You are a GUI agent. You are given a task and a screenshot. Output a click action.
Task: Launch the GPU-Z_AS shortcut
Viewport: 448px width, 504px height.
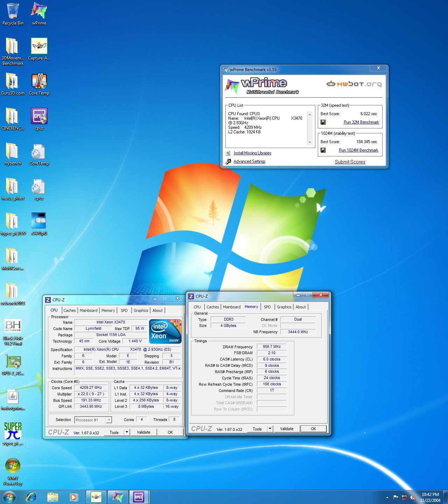click(x=13, y=365)
